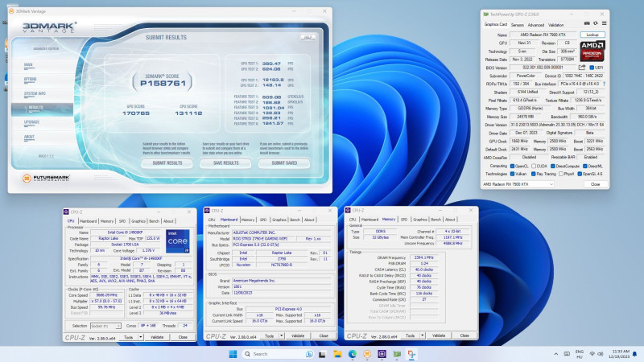Open notifications via the bell icon
Viewport: 644px width, 362px height.
tap(635, 354)
